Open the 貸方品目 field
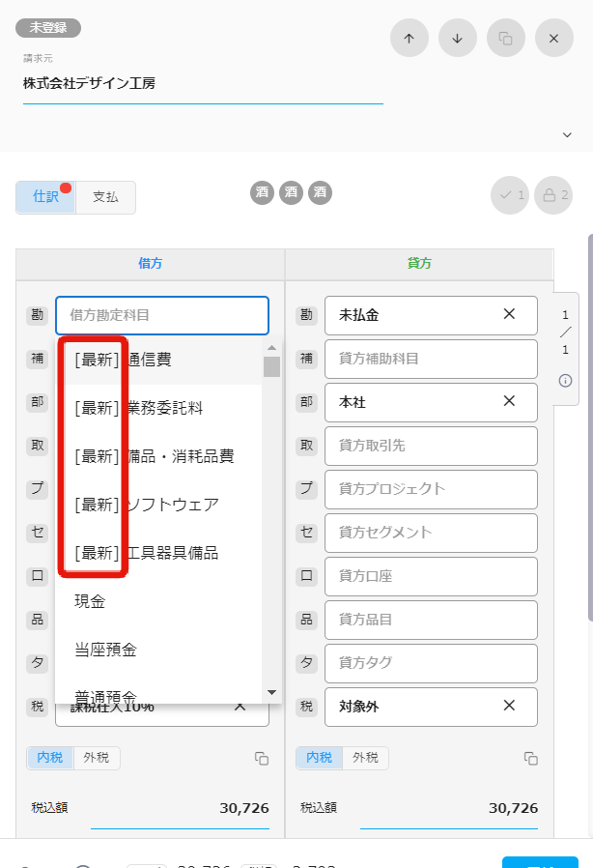Screen dimensions: 593x868 click(x=431, y=620)
